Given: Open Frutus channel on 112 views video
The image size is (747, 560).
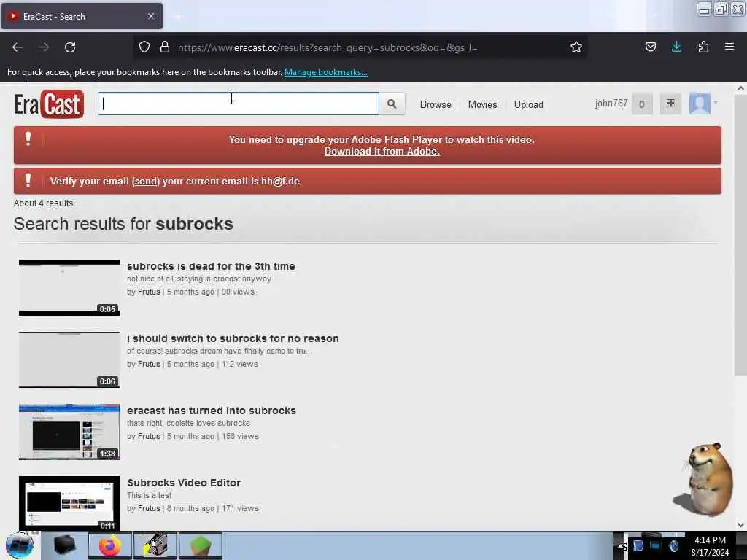Looking at the screenshot, I should (x=149, y=365).
